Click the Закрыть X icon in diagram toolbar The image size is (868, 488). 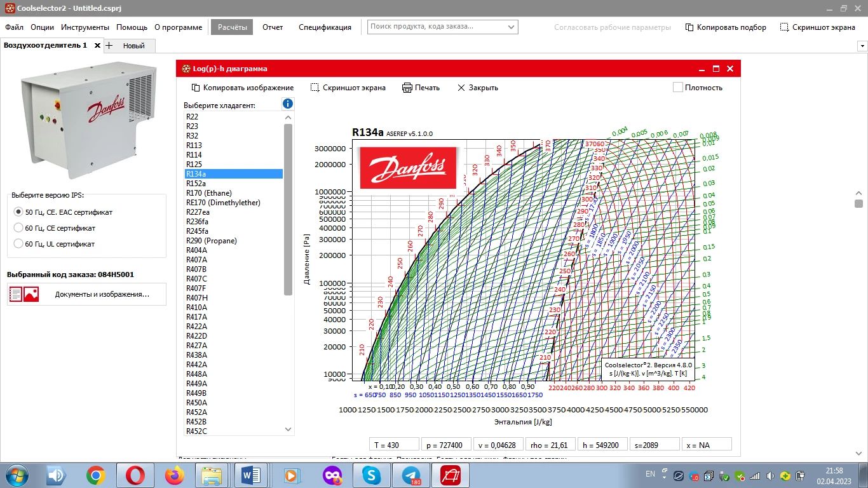[x=461, y=88]
